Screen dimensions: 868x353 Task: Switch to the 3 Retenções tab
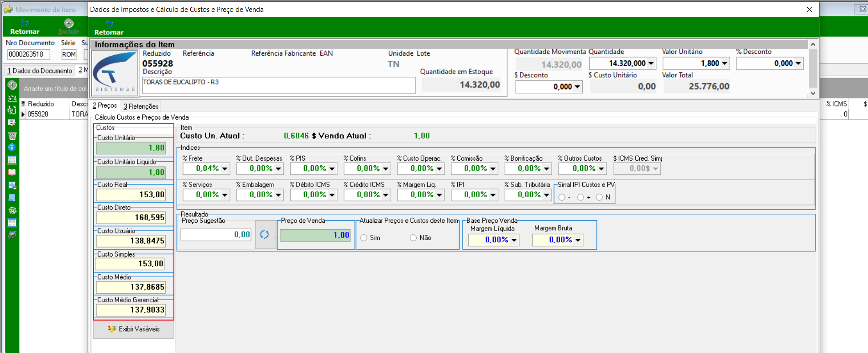coord(141,106)
